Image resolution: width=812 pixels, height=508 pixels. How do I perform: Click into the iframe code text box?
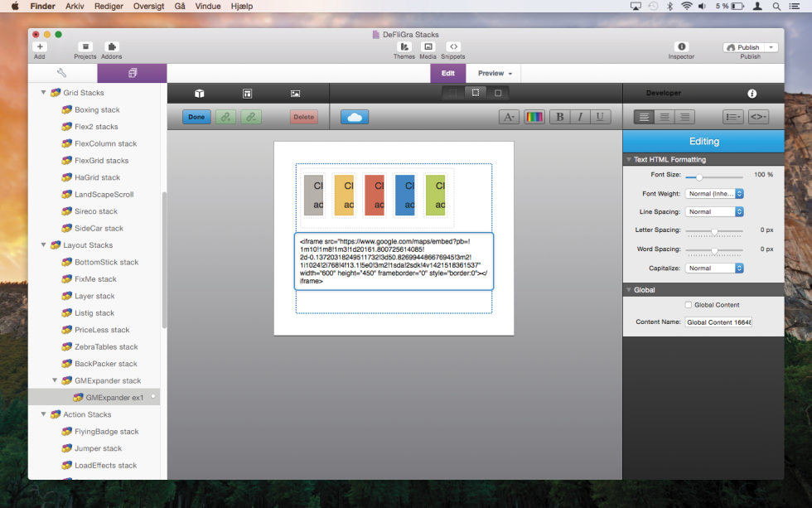click(394, 261)
